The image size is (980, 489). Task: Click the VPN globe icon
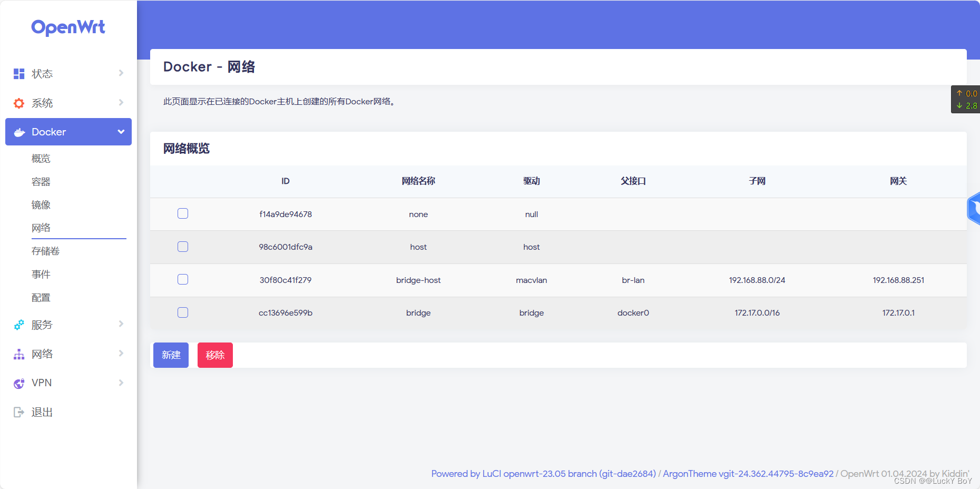click(19, 383)
